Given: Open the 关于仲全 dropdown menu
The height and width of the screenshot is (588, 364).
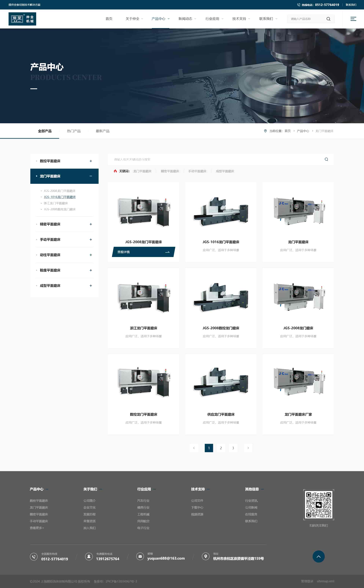Looking at the screenshot, I should point(134,19).
